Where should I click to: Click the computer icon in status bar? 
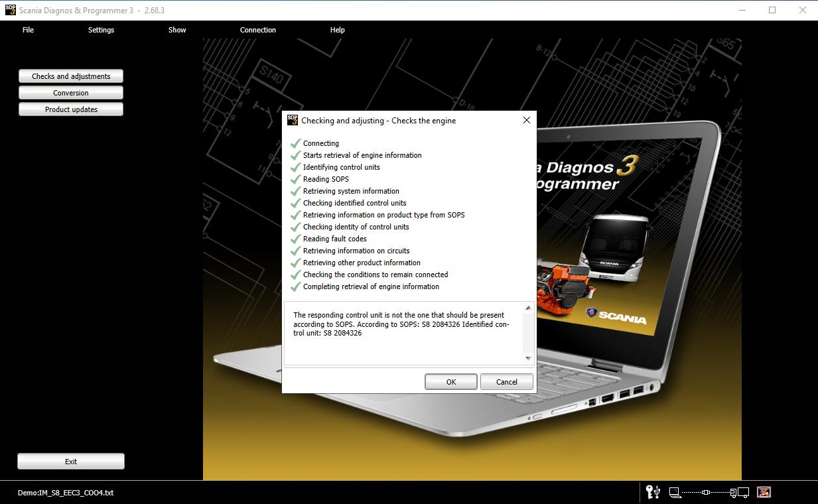coord(675,492)
